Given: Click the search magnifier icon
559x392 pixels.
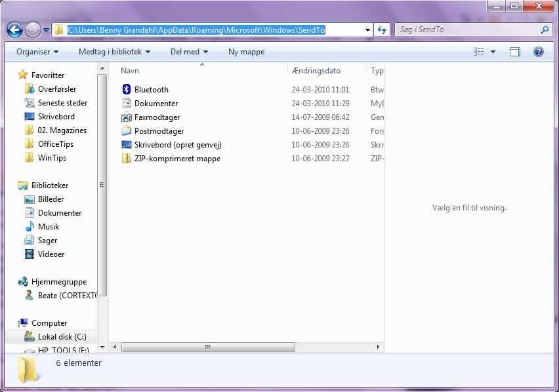Looking at the screenshot, I should point(544,30).
